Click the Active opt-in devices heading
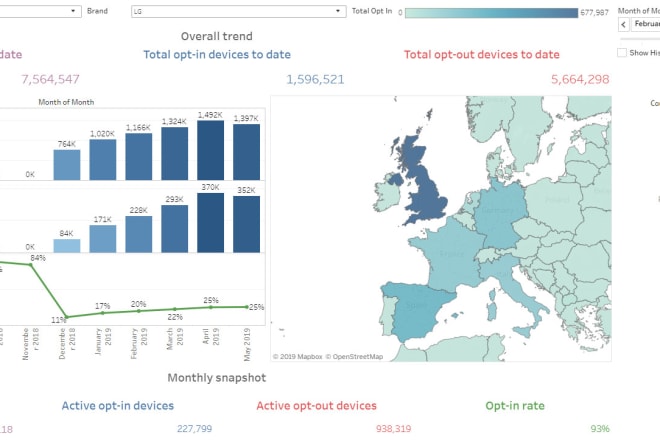660x440 pixels. (x=118, y=406)
